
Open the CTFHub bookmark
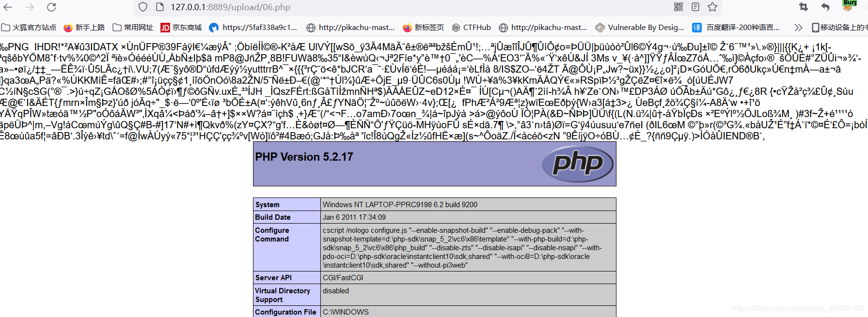point(472,28)
